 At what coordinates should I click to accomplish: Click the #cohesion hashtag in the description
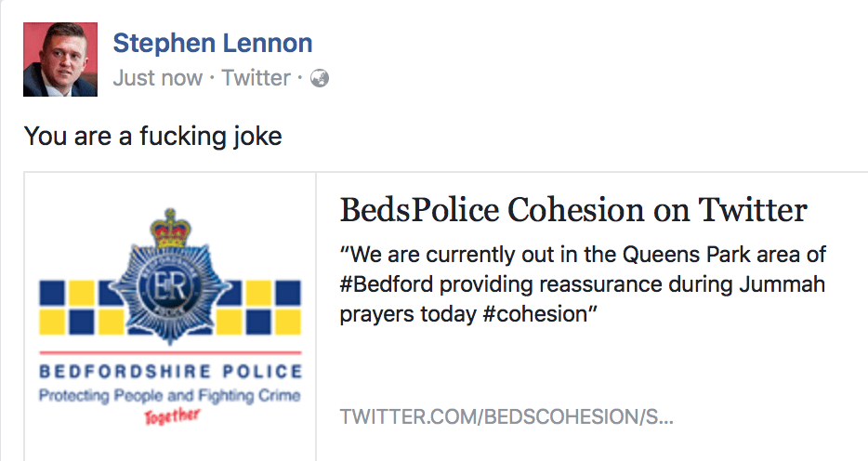click(534, 314)
